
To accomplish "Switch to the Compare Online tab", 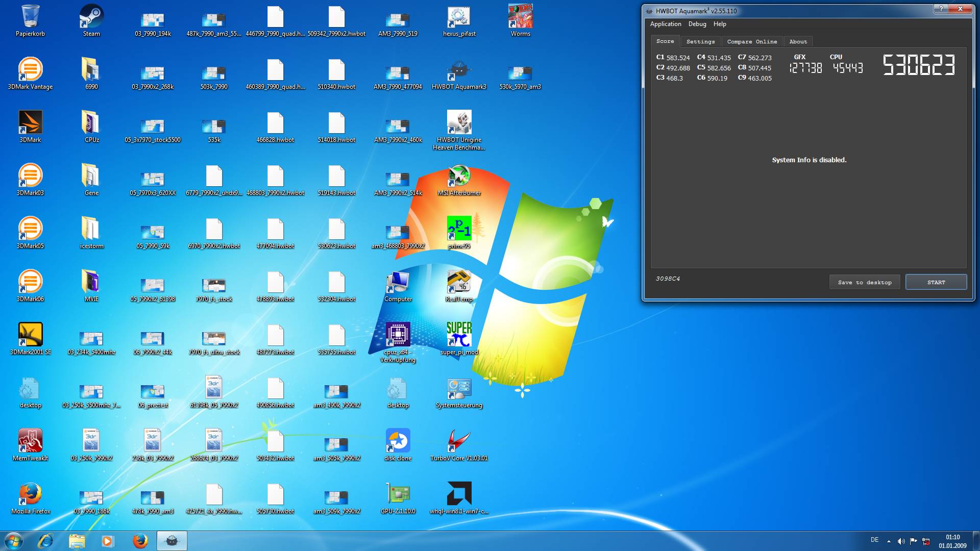I will coord(752,42).
